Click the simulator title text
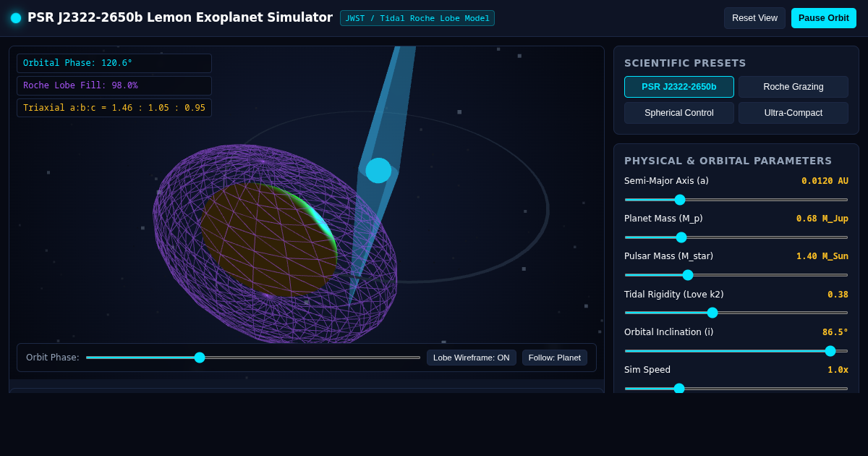Viewport: 868px width, 456px height. click(180, 17)
